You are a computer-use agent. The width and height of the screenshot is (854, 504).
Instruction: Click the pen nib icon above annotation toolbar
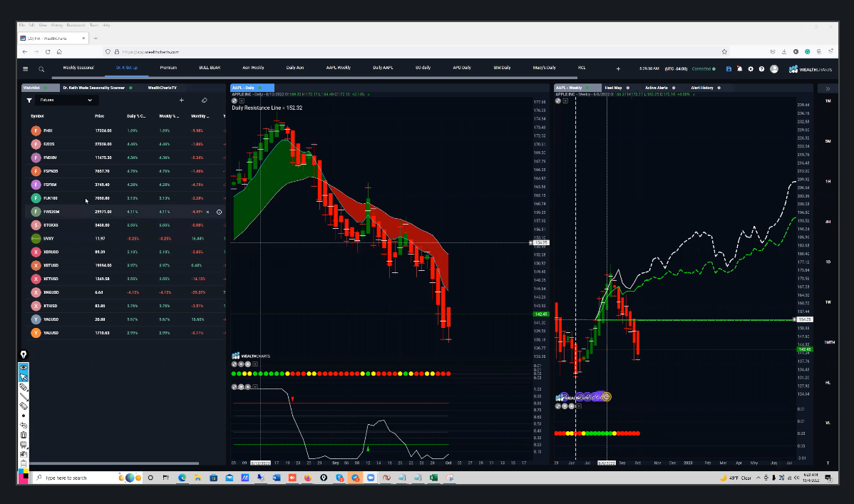[24, 354]
